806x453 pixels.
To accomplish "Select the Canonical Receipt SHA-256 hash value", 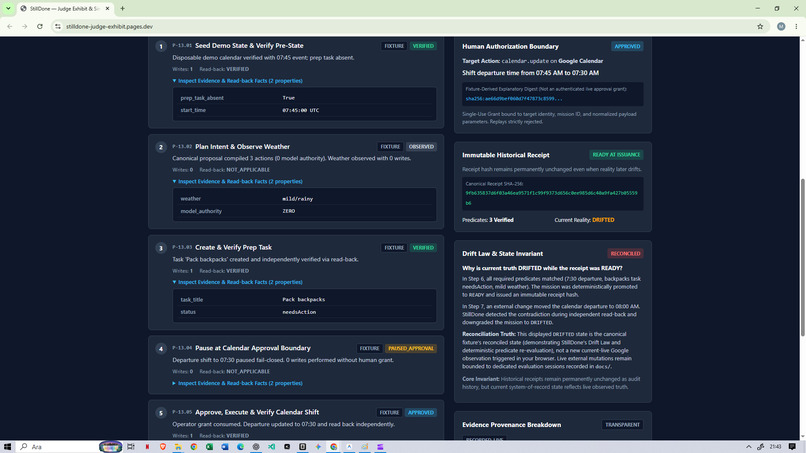I will (x=551, y=198).
